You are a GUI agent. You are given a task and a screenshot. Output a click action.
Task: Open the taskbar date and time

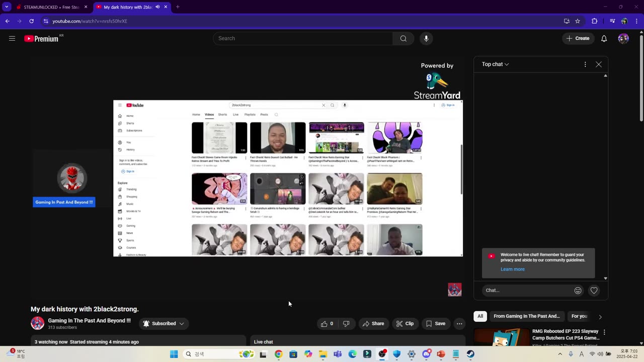pyautogui.click(x=627, y=354)
